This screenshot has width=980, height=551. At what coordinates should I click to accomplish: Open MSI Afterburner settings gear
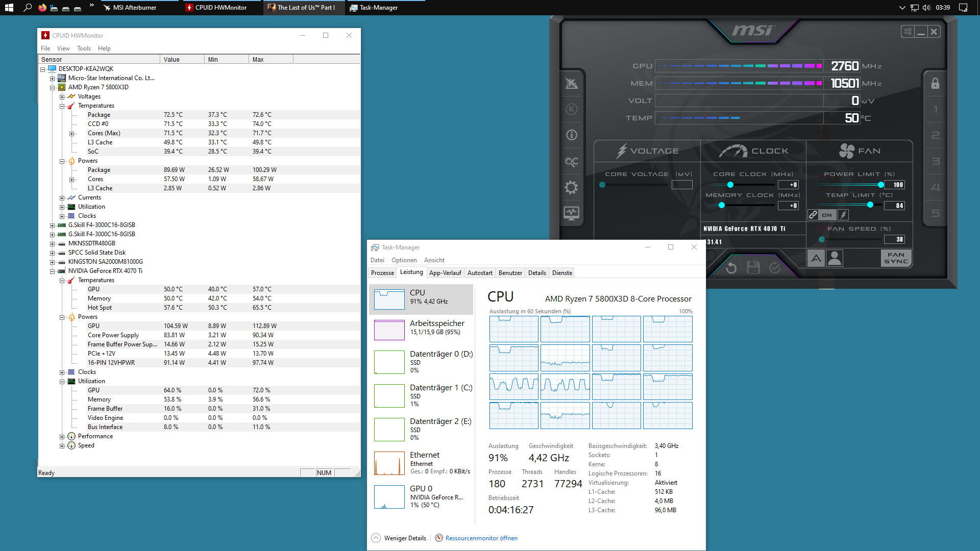(571, 187)
